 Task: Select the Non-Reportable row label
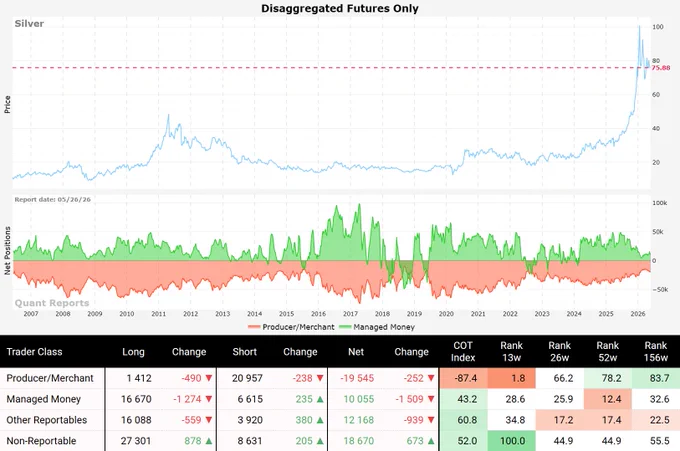(41, 441)
